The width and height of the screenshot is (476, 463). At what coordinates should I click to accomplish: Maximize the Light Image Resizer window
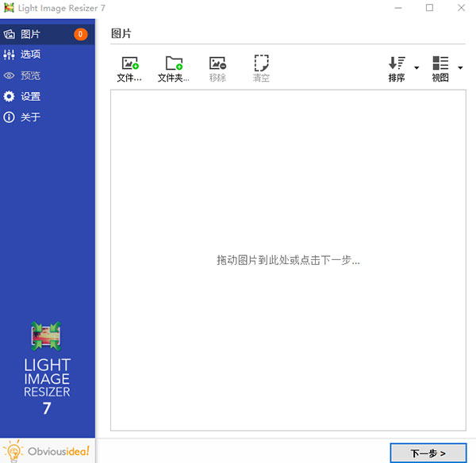coord(429,8)
